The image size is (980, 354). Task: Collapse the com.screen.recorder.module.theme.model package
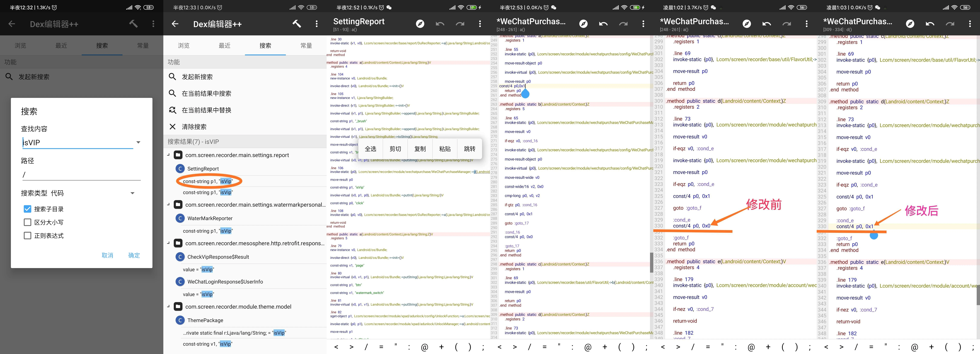tap(168, 306)
